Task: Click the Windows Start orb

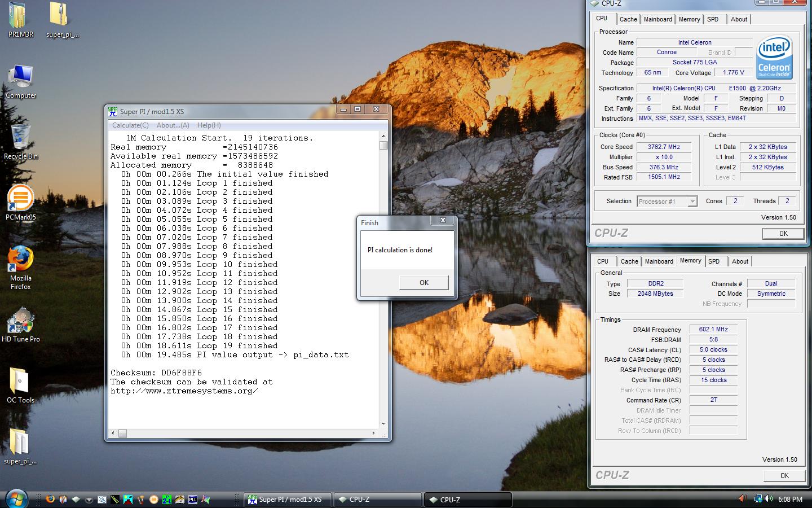Action: [16, 499]
